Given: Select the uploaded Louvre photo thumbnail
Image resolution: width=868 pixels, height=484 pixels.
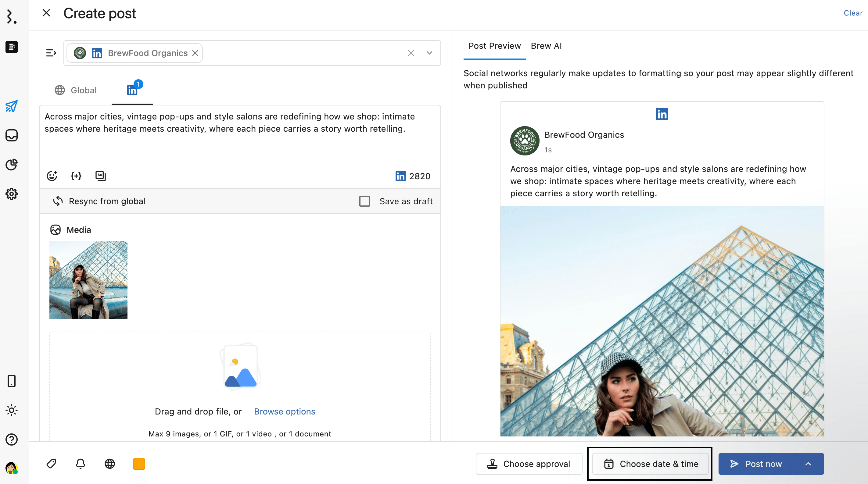Looking at the screenshot, I should point(88,279).
